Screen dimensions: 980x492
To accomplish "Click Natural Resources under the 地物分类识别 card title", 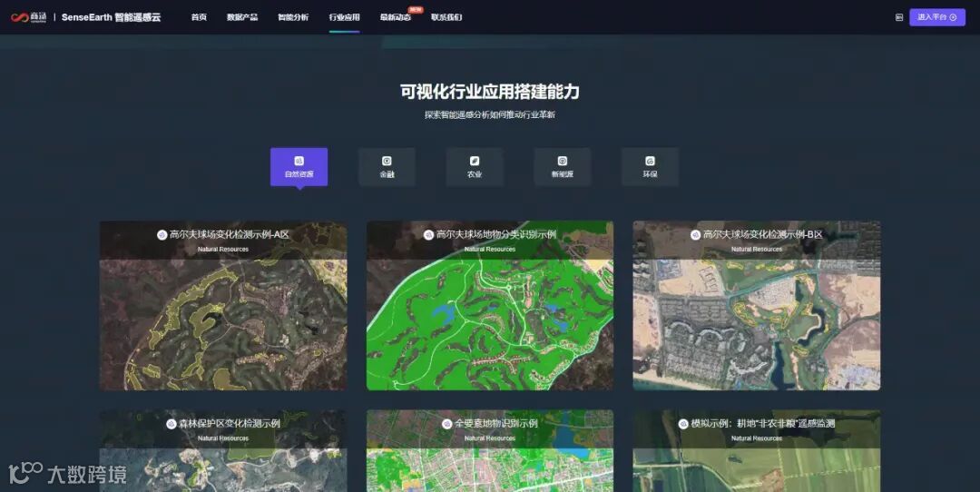I will tap(490, 250).
